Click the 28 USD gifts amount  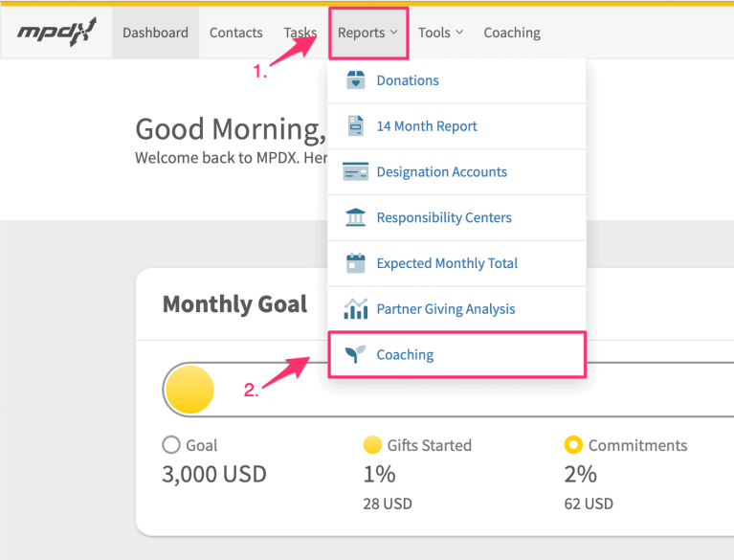388,504
